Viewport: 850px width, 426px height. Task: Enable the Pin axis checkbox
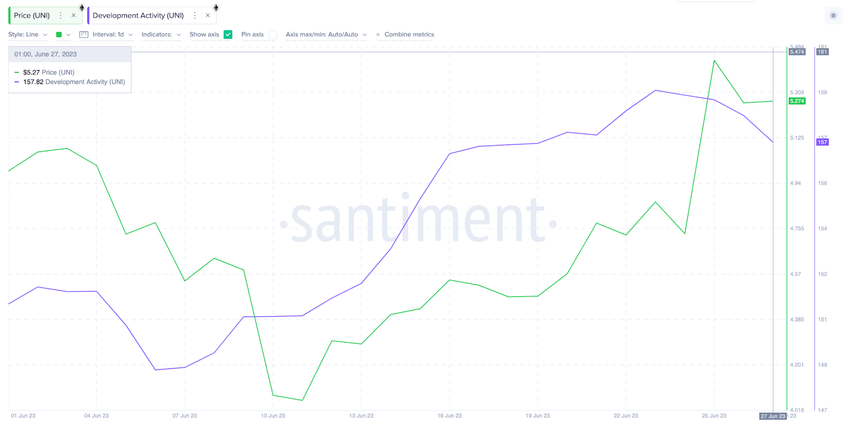pos(272,35)
